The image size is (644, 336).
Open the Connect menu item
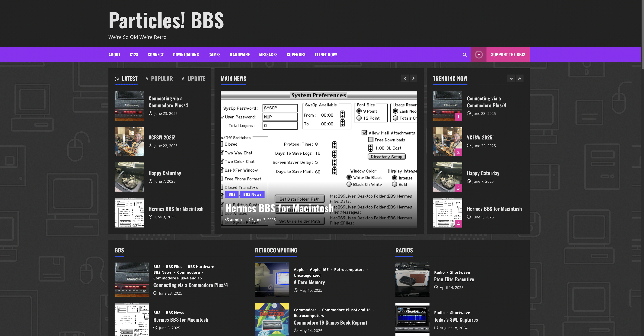point(156,54)
